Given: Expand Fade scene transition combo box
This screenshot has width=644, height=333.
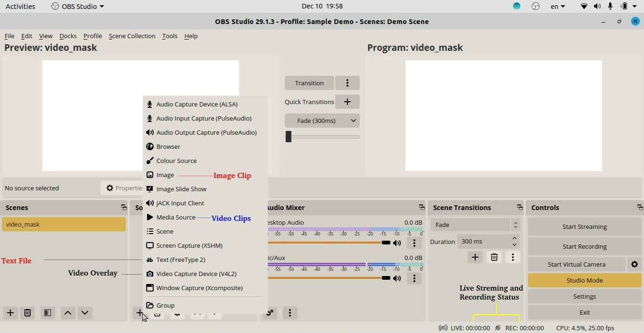Looking at the screenshot, I should (475, 225).
